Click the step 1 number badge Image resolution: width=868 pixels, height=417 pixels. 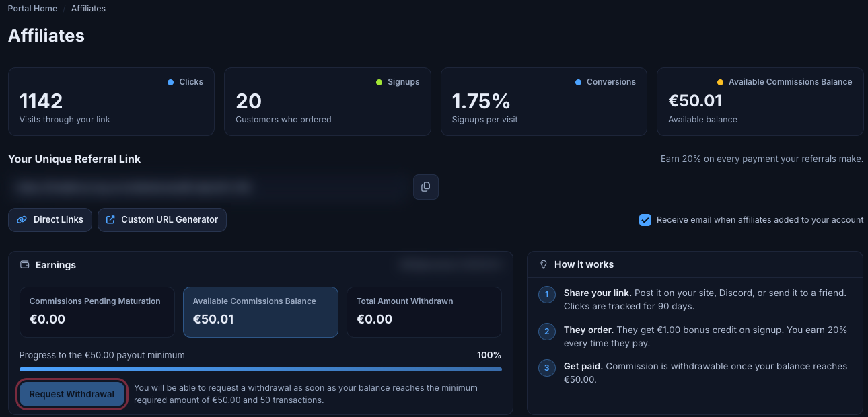click(547, 295)
